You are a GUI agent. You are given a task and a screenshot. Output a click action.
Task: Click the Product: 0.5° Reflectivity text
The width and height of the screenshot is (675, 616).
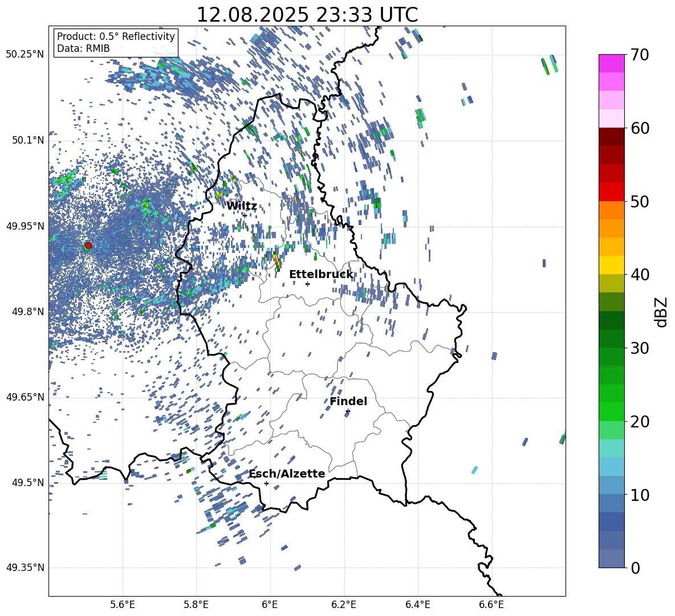click(116, 36)
